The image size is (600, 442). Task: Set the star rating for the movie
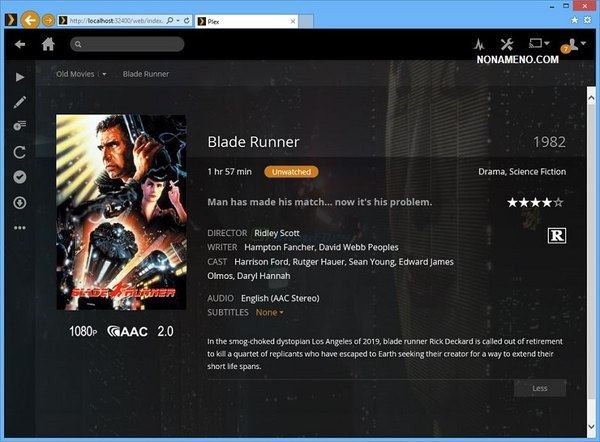point(535,202)
